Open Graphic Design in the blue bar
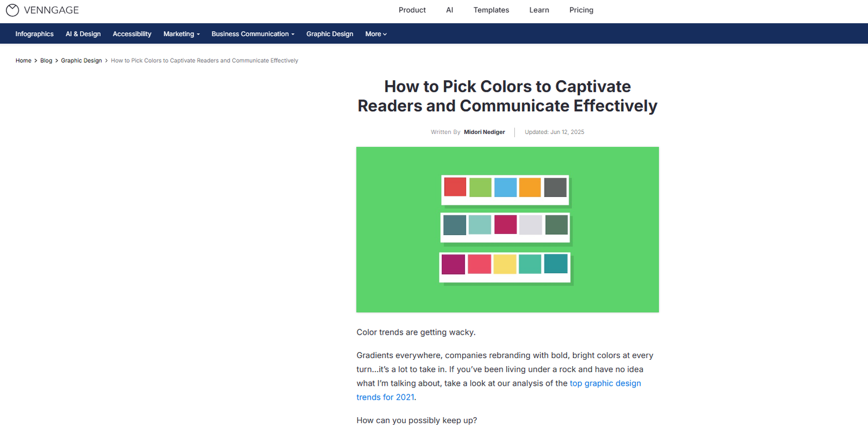The width and height of the screenshot is (868, 434). pos(330,34)
